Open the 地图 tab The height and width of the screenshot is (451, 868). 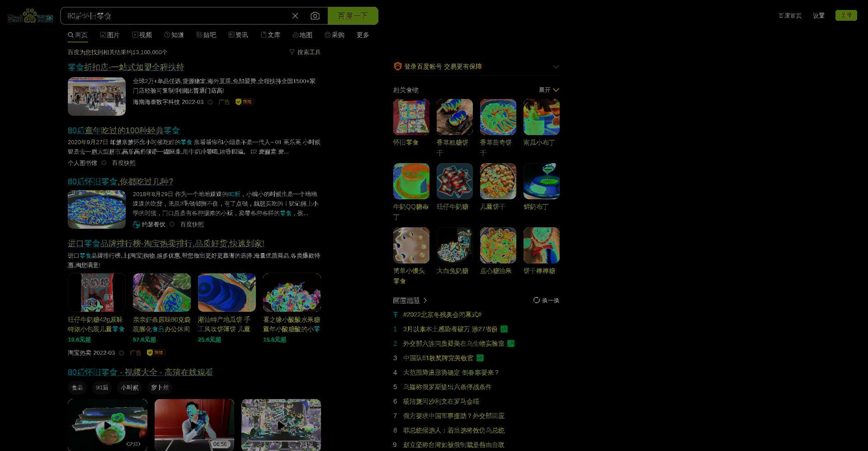click(x=302, y=35)
